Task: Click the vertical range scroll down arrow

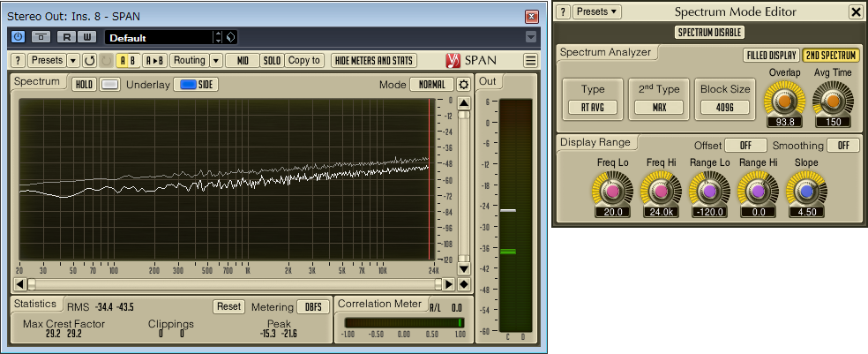Action: 464,268
